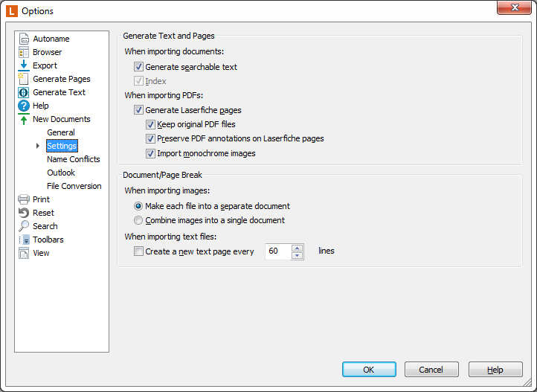Enable Create a new text page every
537x392 pixels.
[x=138, y=251]
